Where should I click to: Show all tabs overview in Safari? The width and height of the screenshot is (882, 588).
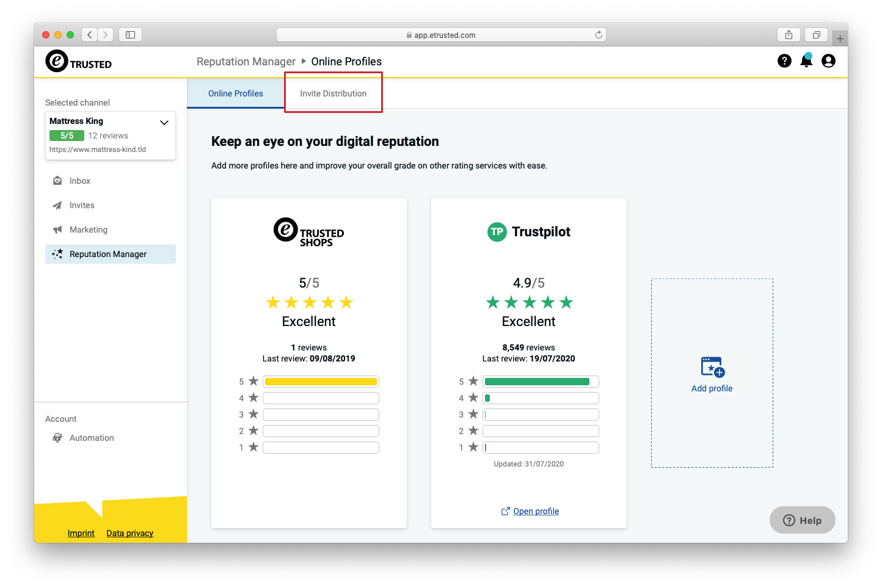[x=816, y=35]
